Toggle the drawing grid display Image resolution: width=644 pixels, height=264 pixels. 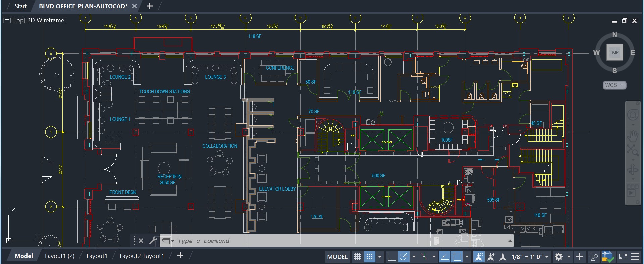tap(357, 257)
